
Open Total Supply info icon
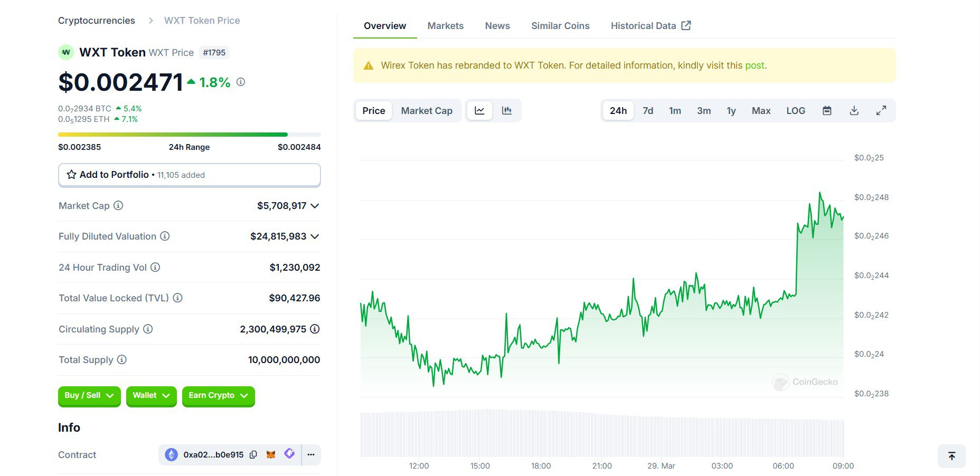click(122, 359)
